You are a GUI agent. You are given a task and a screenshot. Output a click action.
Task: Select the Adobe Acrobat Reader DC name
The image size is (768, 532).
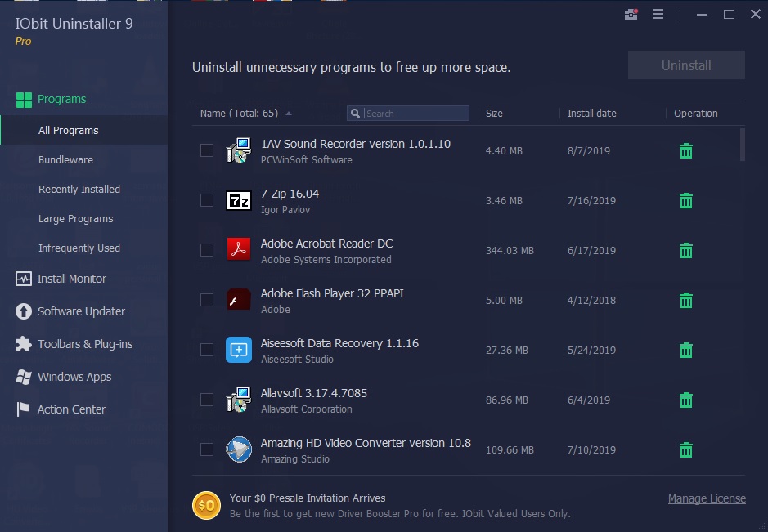click(326, 244)
